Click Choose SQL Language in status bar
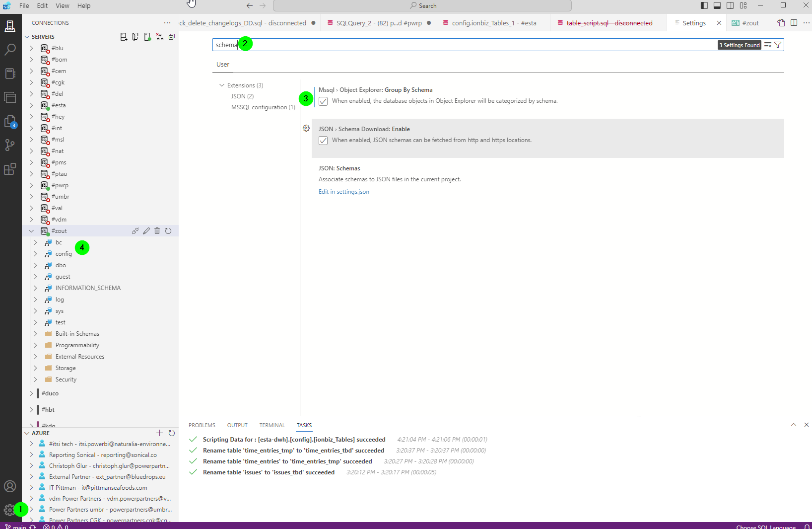812x529 pixels. coord(766,527)
